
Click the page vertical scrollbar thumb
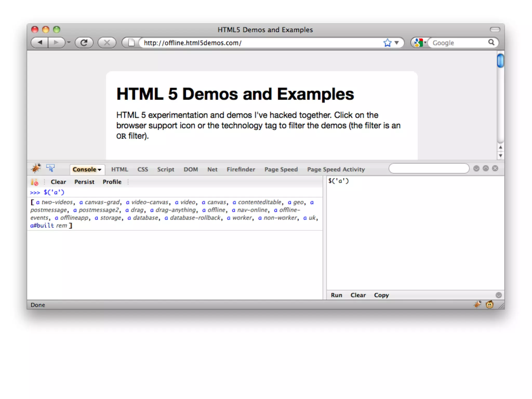tap(500, 61)
